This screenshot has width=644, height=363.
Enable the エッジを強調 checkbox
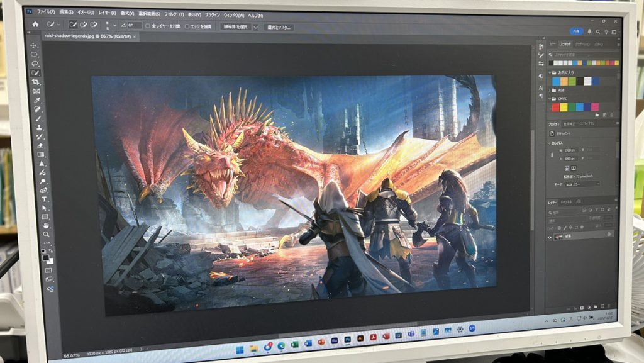[x=187, y=26]
